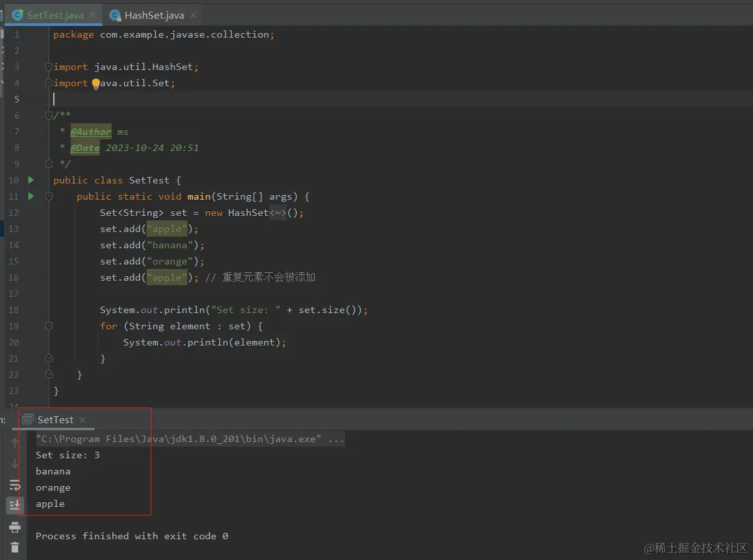The width and height of the screenshot is (753, 560).
Task: Click the println(element) call on line 20
Action: point(234,343)
